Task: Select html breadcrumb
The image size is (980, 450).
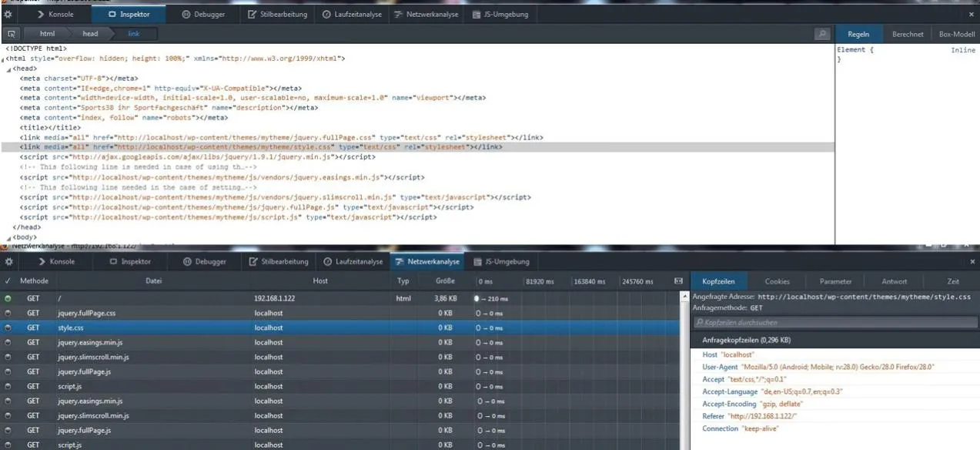Action: click(x=47, y=34)
